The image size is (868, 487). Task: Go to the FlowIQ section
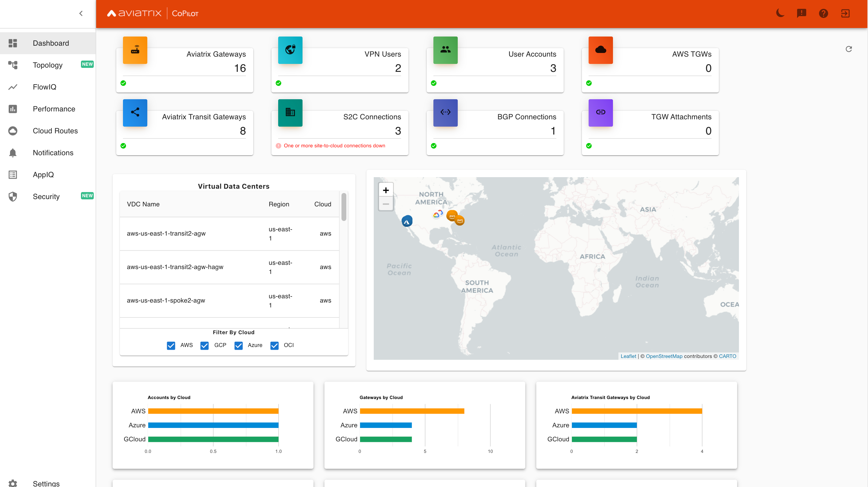click(48, 87)
